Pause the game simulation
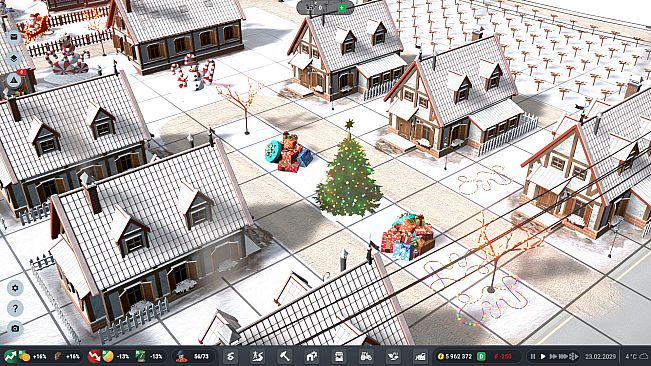Screen dimensions: 651x366 pyautogui.click(x=533, y=356)
